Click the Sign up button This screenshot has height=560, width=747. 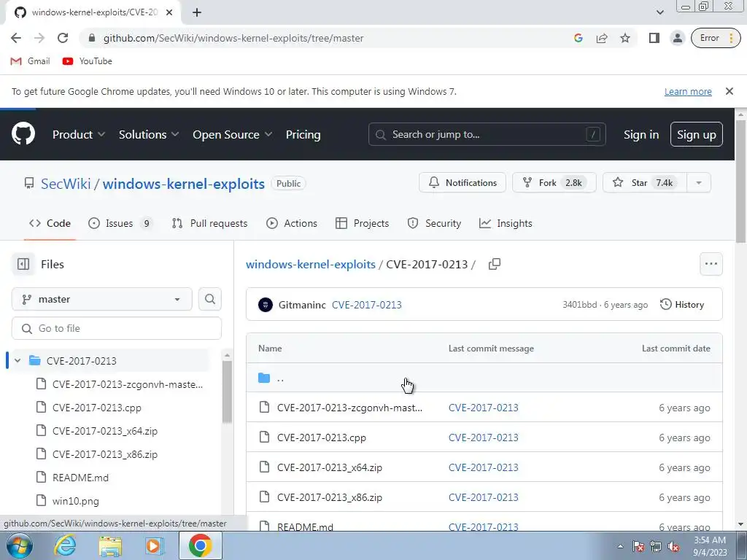tap(697, 134)
